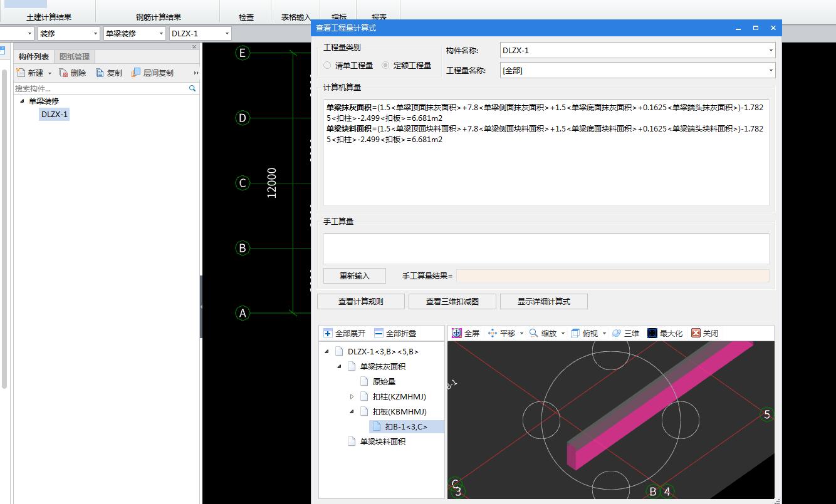Click axis marker E on the drawing
836x504 pixels.
pos(243,53)
